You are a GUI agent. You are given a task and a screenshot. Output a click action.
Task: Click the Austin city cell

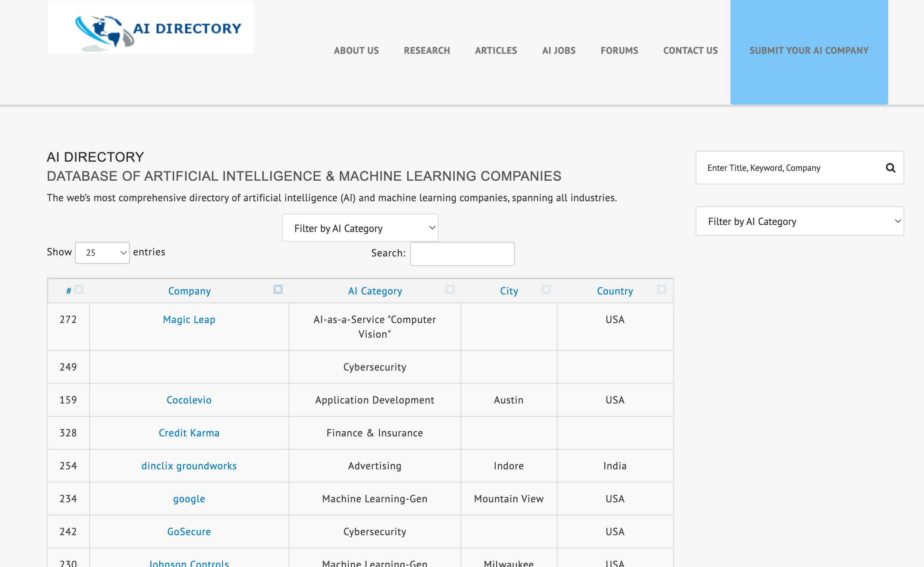509,400
